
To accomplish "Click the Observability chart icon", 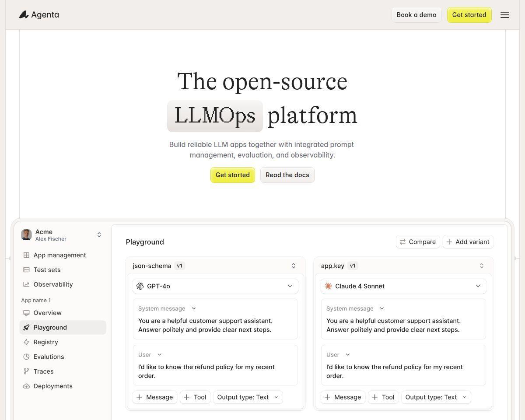I will click(26, 284).
